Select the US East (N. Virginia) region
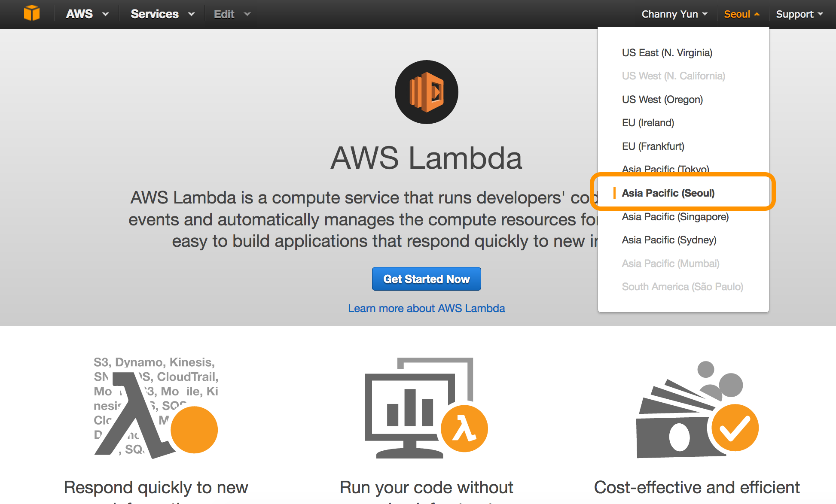Screen dimensions: 836x504 [667, 52]
